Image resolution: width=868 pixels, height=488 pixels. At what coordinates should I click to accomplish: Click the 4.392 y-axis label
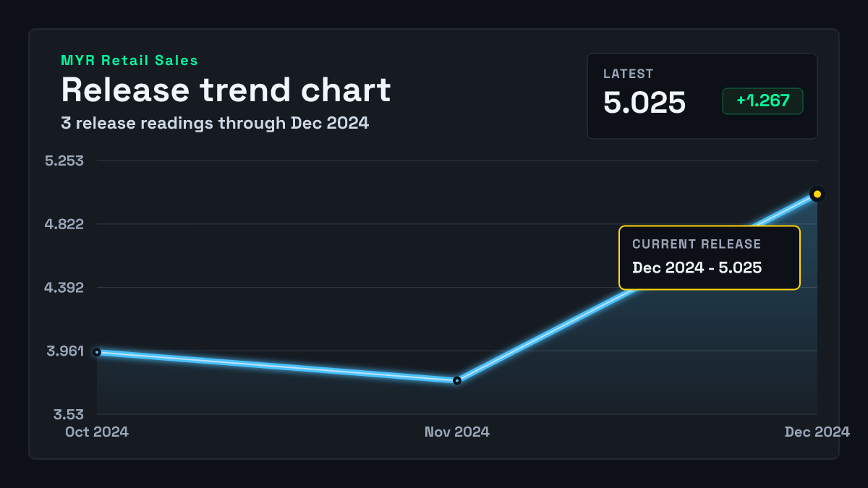(64, 288)
